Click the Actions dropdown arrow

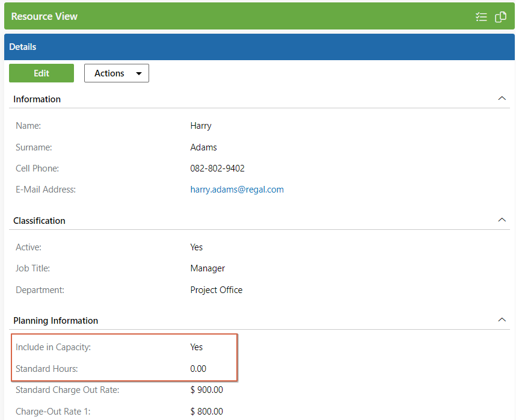coord(139,73)
